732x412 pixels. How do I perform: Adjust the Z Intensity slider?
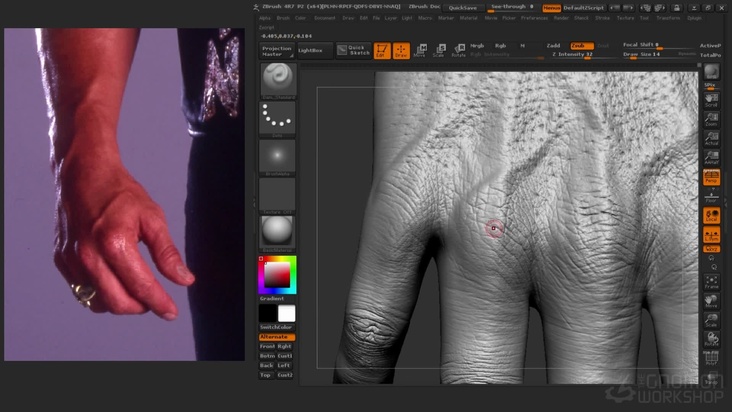[x=583, y=55]
